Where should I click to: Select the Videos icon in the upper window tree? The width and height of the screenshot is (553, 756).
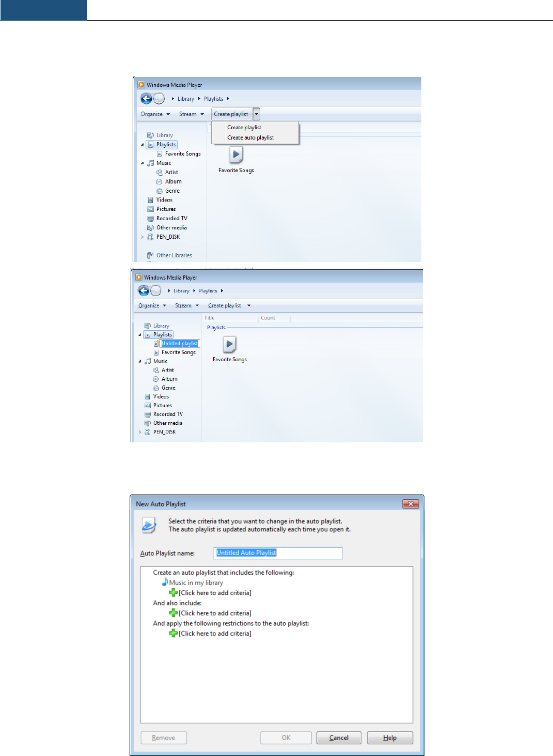coord(150,200)
